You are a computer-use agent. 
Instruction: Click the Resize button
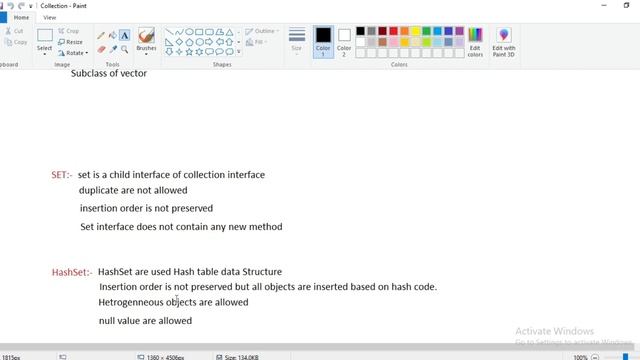pyautogui.click(x=70, y=42)
